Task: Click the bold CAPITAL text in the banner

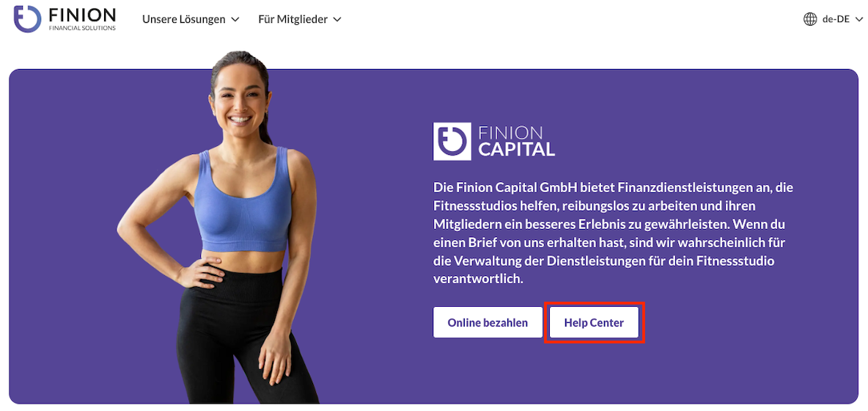Action: 516,150
